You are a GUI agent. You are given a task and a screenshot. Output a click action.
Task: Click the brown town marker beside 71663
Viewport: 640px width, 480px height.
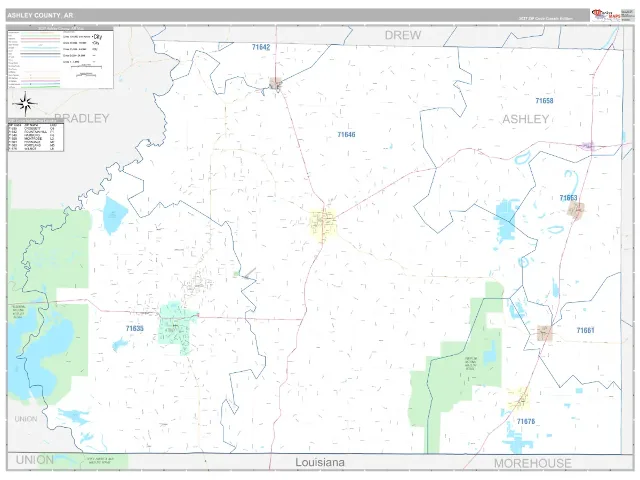pyautogui.click(x=576, y=210)
